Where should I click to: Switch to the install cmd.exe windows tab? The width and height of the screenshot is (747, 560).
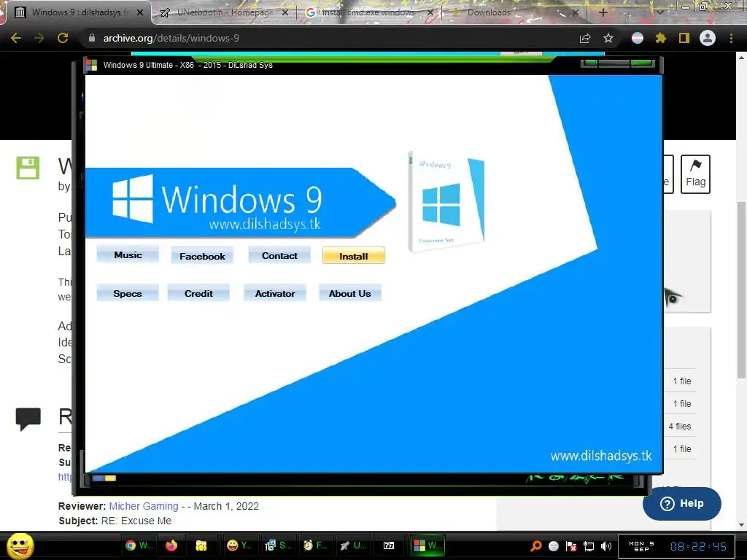click(x=368, y=12)
